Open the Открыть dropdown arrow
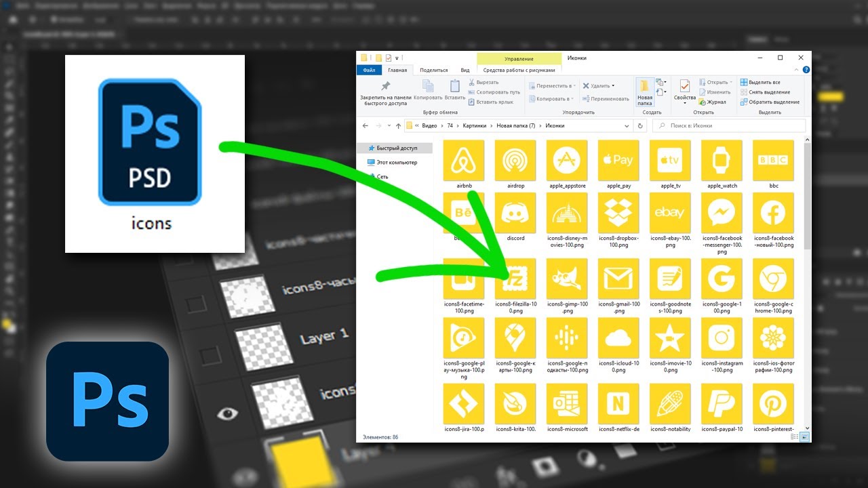 [730, 83]
